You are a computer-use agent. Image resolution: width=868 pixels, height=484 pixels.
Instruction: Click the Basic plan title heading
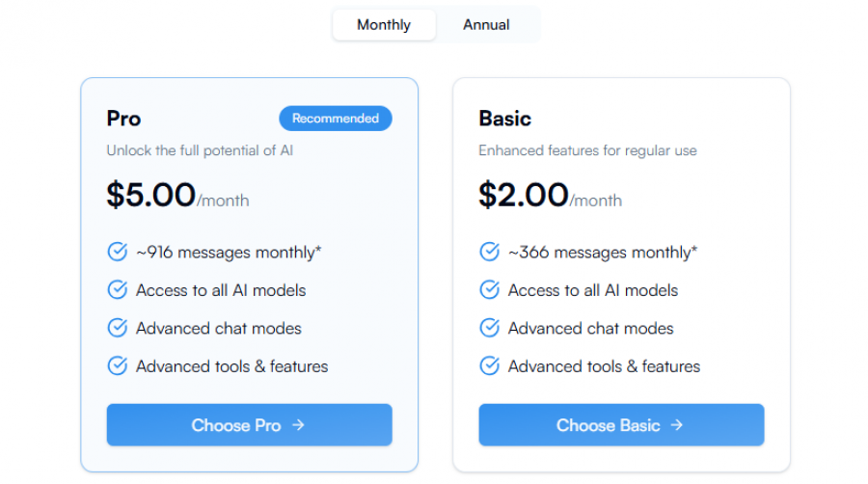point(504,119)
